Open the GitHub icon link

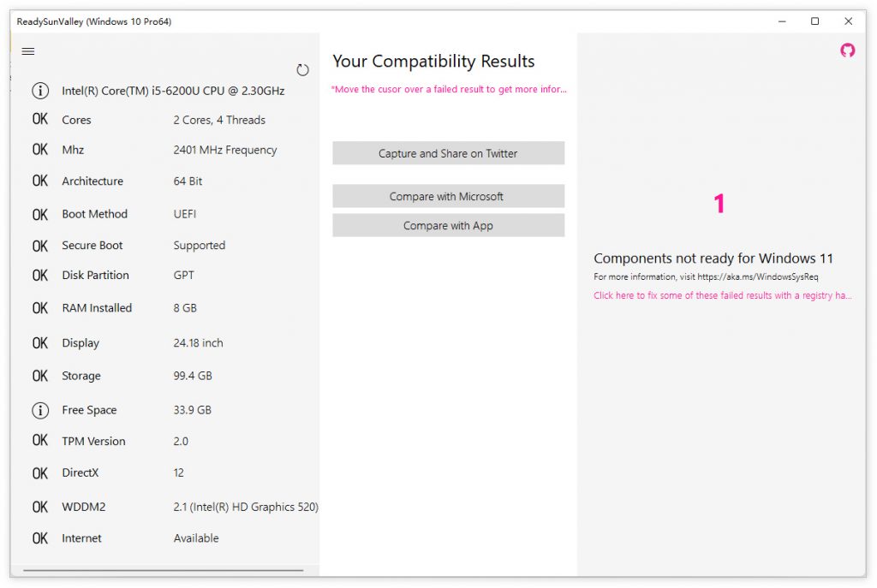[x=847, y=50]
